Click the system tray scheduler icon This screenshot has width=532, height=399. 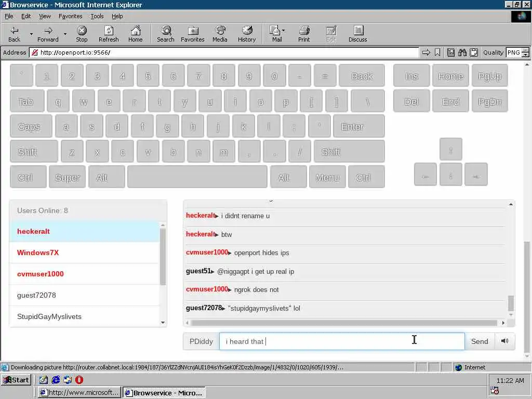495,390
